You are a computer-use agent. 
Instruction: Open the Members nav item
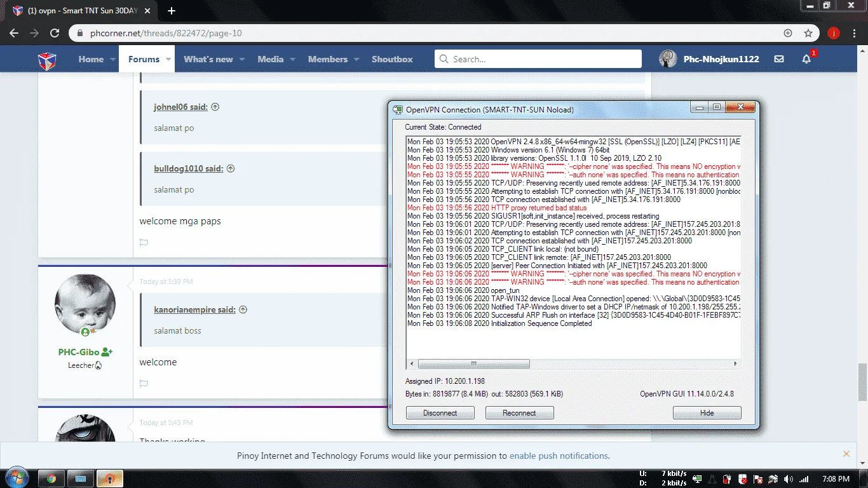tap(328, 59)
